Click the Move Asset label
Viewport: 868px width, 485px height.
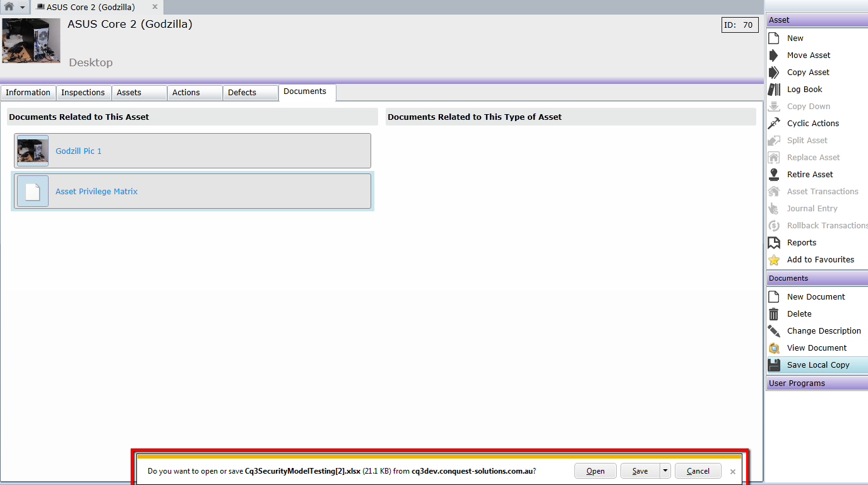point(809,55)
